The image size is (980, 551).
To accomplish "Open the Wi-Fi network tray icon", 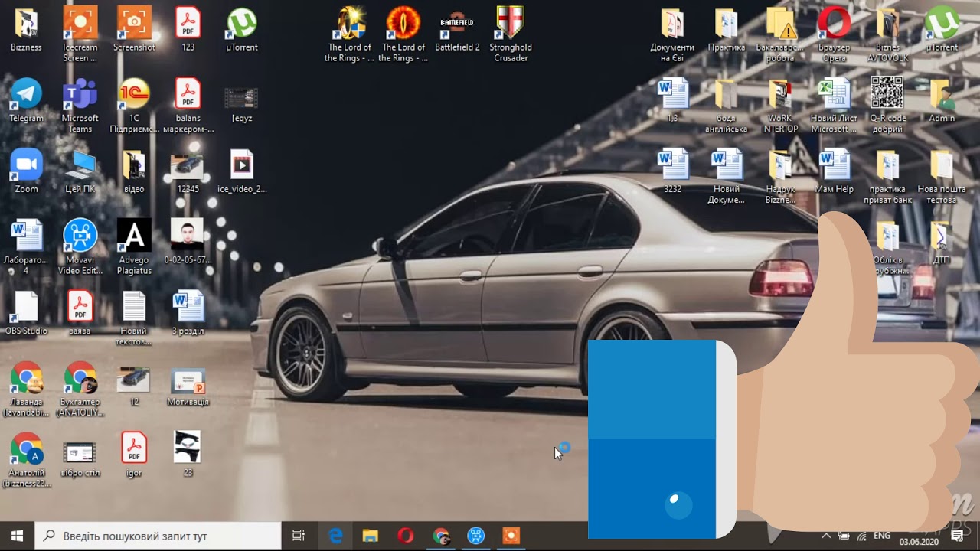I will coord(862,536).
